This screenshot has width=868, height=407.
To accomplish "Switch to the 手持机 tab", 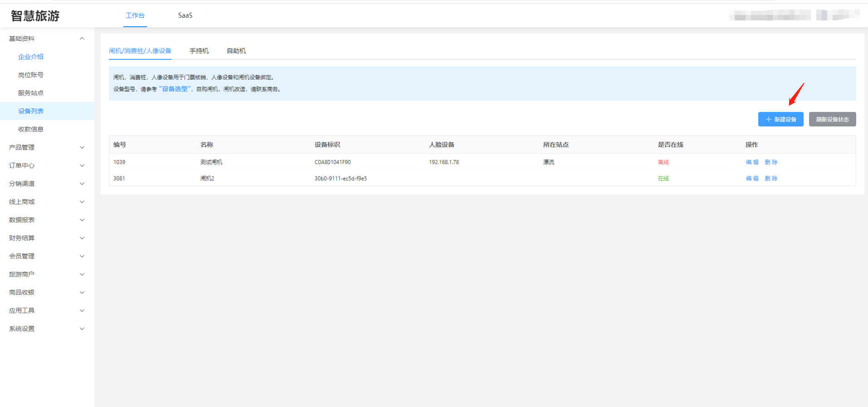I will click(x=199, y=51).
